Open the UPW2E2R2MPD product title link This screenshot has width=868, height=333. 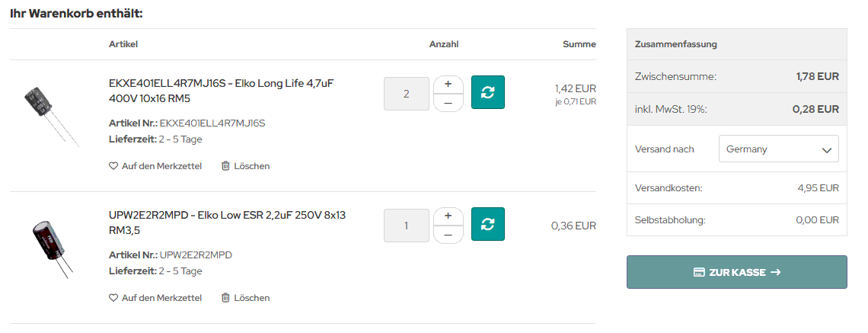[x=228, y=223]
